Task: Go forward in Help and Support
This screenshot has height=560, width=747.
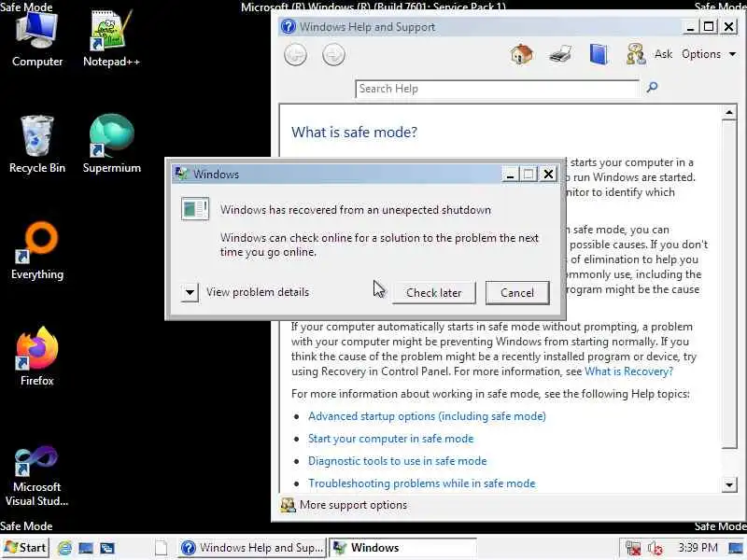Action: (x=333, y=55)
